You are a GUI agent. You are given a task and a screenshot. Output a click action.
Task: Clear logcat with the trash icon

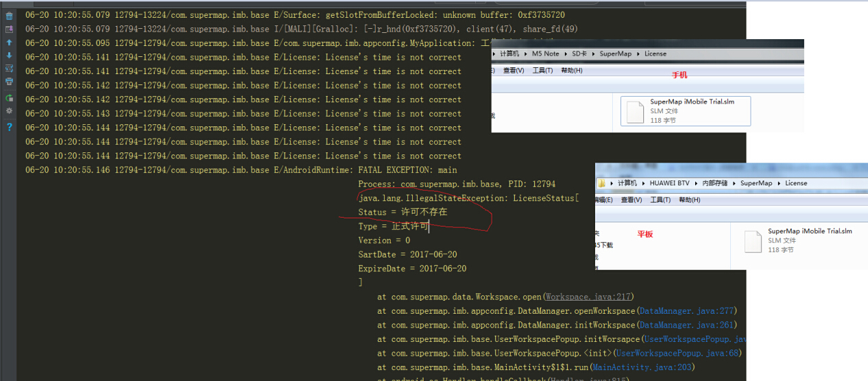pos(9,16)
